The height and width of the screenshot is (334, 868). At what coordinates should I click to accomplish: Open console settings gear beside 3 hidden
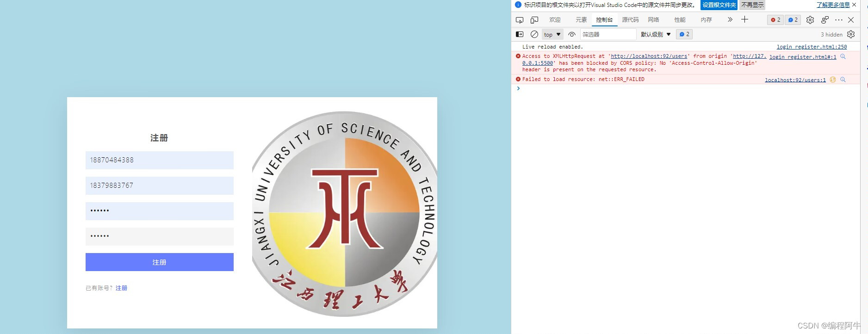(851, 34)
